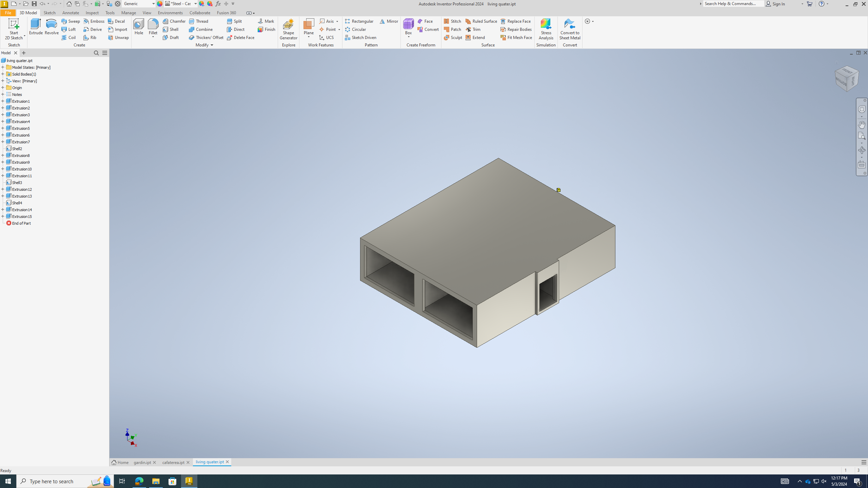Click Convert to Sheet Metal
The image size is (868, 488).
point(570,29)
